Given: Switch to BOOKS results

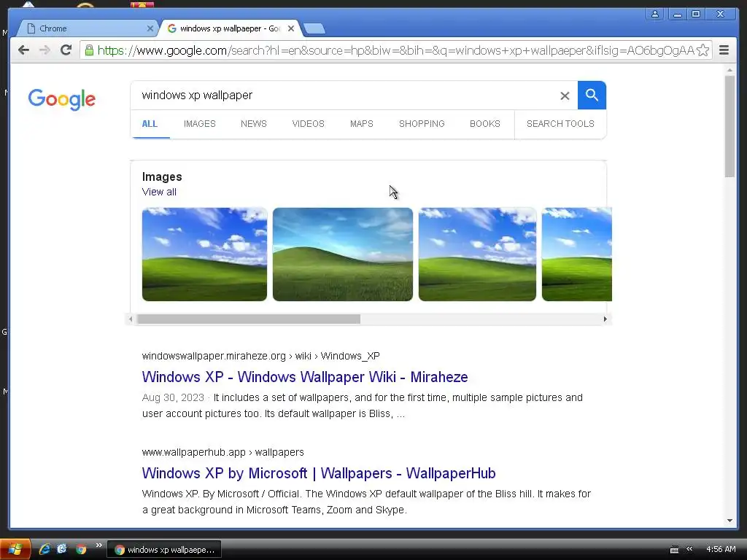Looking at the screenshot, I should click(x=485, y=124).
